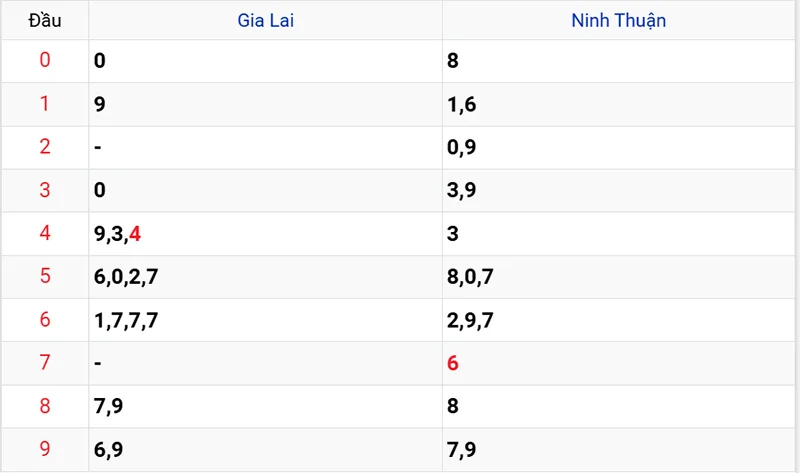Screen dimensions: 800x473
Task: Select the Đầu header cell
Action: pos(44,20)
